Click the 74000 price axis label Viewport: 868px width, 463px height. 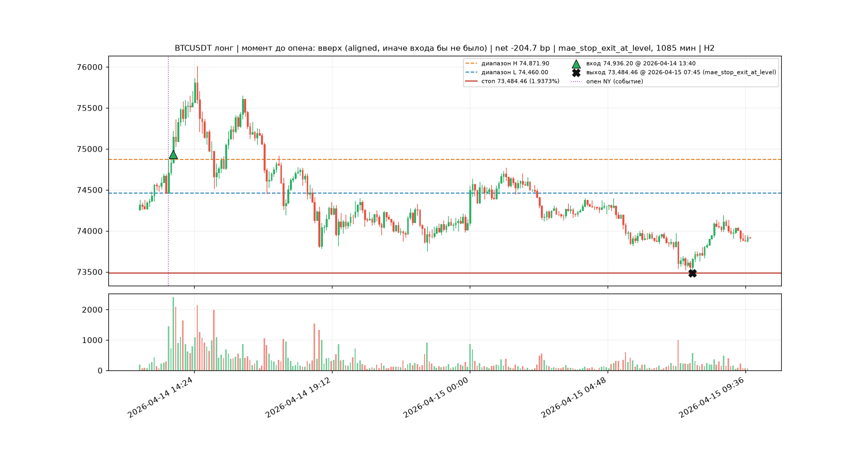click(89, 231)
